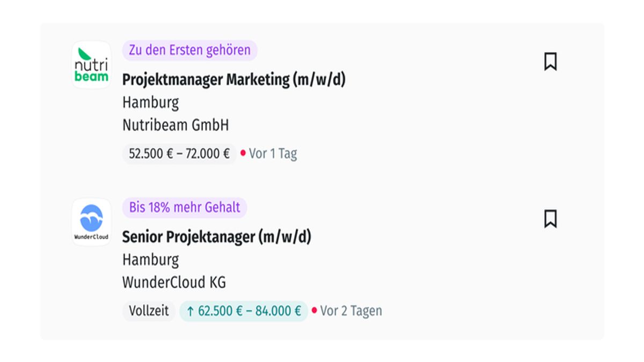Click Hamburg location of WunderCloud job
This screenshot has height=362, width=644.
point(150,260)
